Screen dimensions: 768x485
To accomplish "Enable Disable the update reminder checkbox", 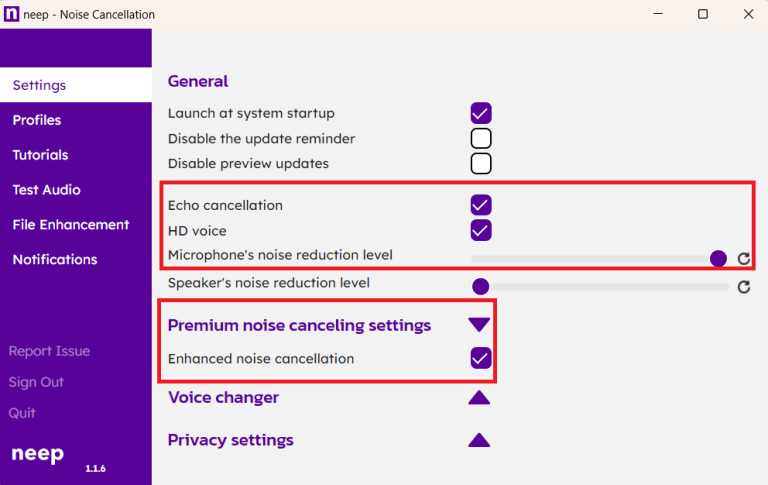I will [481, 139].
